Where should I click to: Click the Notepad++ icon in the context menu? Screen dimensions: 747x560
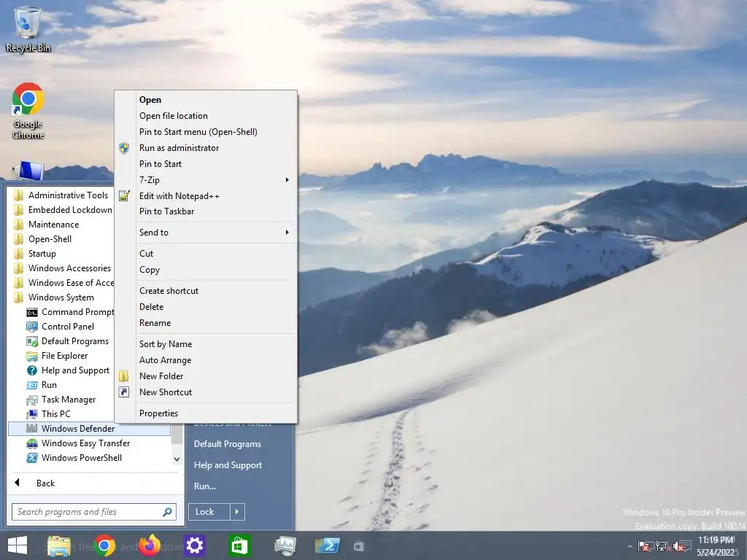click(x=124, y=195)
